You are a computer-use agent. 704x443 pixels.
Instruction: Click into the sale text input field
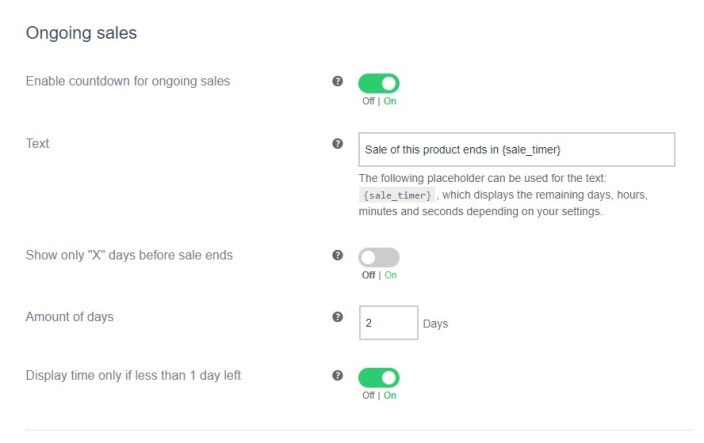[516, 149]
